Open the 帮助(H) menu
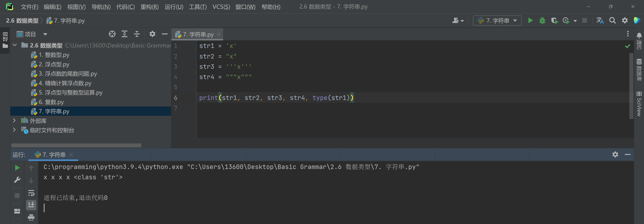Viewport: 644px width, 224px height. [271, 7]
